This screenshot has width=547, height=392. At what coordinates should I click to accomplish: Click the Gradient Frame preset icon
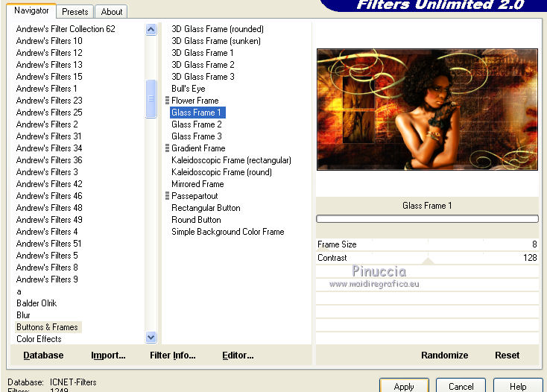tap(167, 148)
